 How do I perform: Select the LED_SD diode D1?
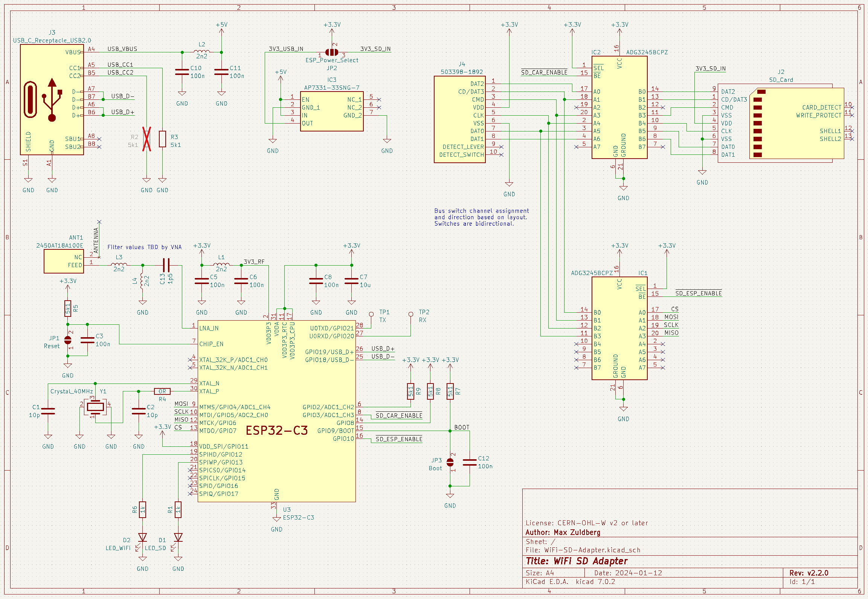(x=178, y=538)
